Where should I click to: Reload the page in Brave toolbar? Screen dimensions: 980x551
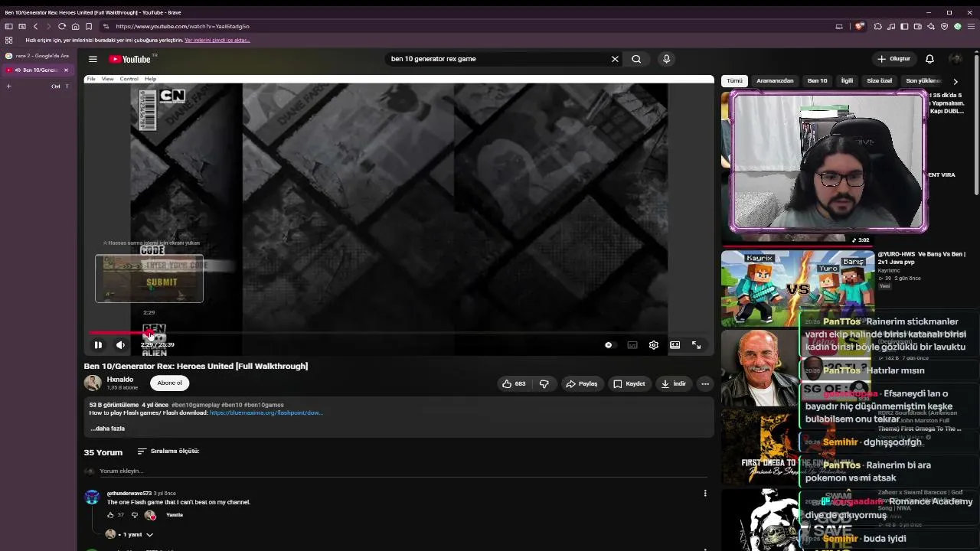coord(62,26)
